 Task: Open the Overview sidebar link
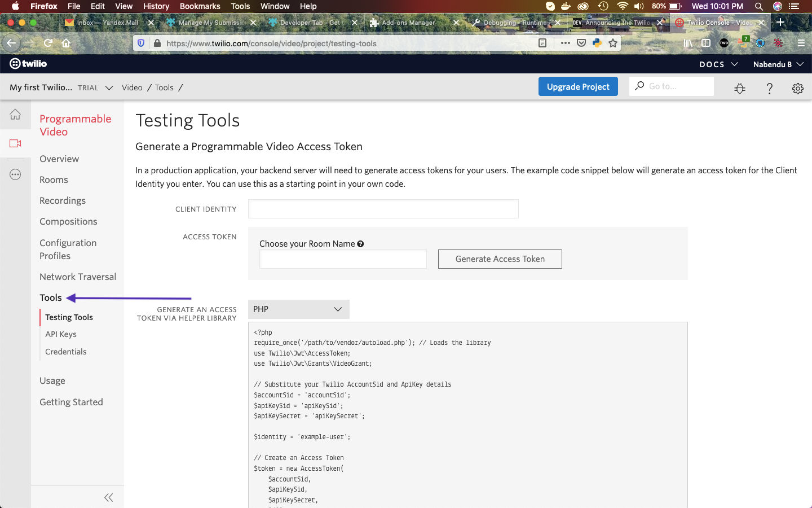click(59, 159)
